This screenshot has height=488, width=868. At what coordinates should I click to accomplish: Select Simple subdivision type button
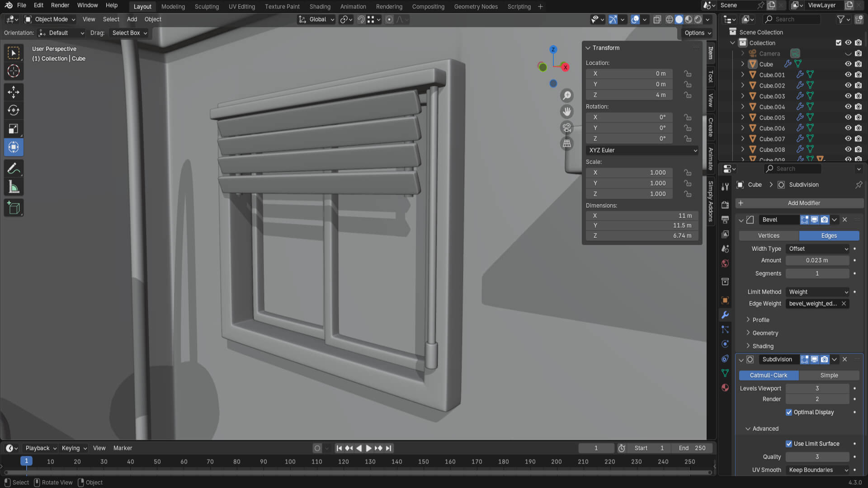pyautogui.click(x=829, y=375)
